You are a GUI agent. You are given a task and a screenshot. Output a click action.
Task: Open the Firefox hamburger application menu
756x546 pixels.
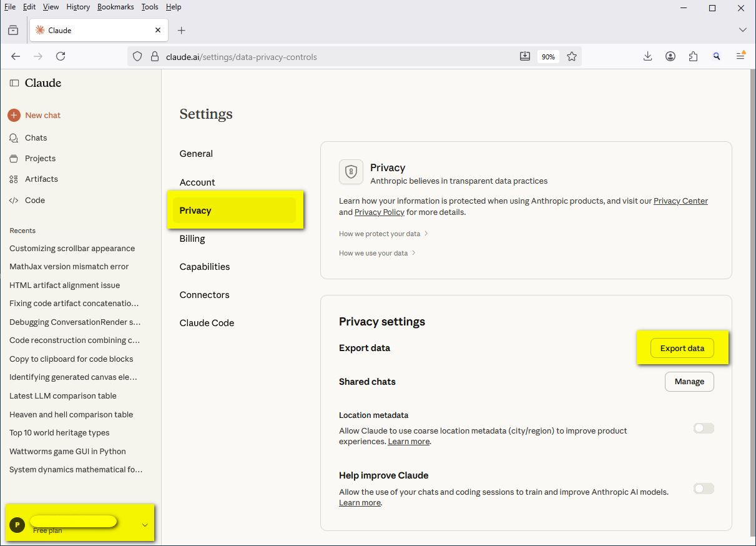point(740,56)
